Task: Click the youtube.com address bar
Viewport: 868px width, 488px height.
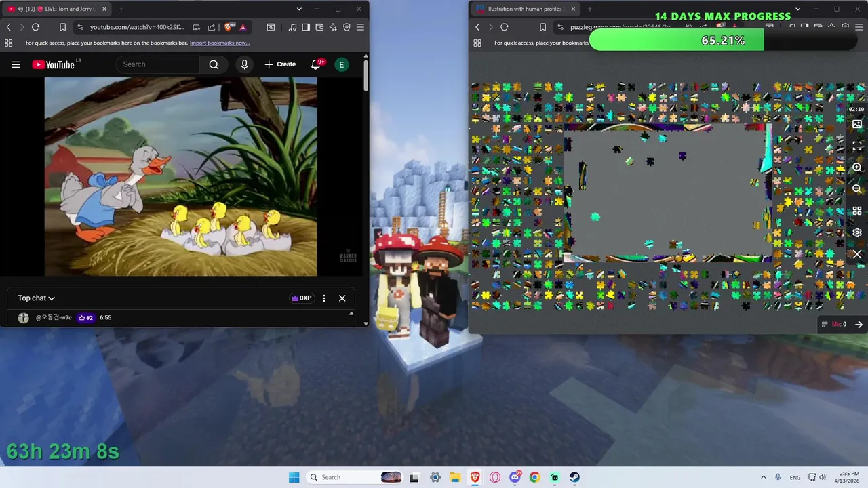Action: pyautogui.click(x=137, y=27)
